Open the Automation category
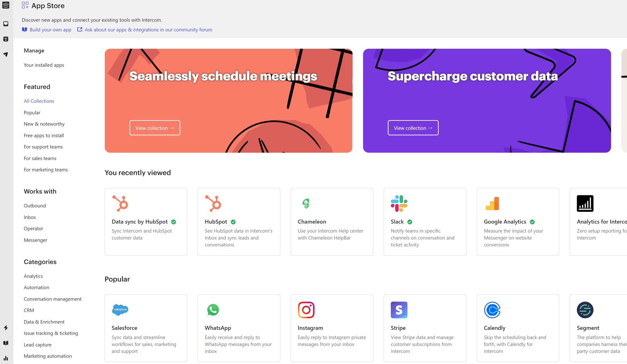The width and height of the screenshot is (627, 364). (x=36, y=288)
